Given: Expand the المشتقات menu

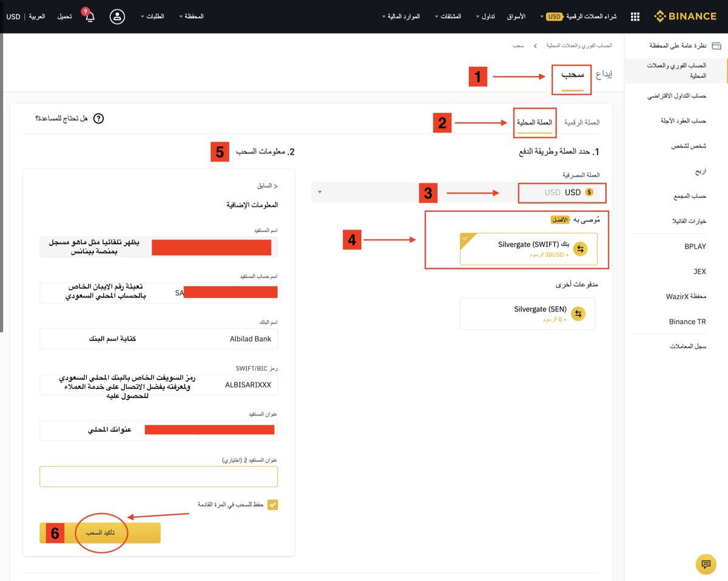Looking at the screenshot, I should (448, 16).
